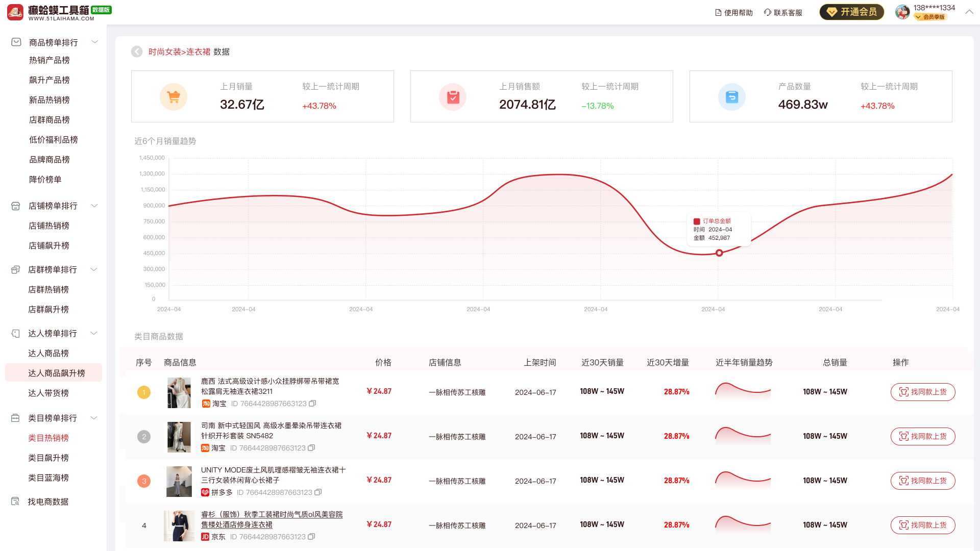Click the back arrow beside the breadcrumb
Screen dimensions: 980x551
pyautogui.click(x=136, y=52)
